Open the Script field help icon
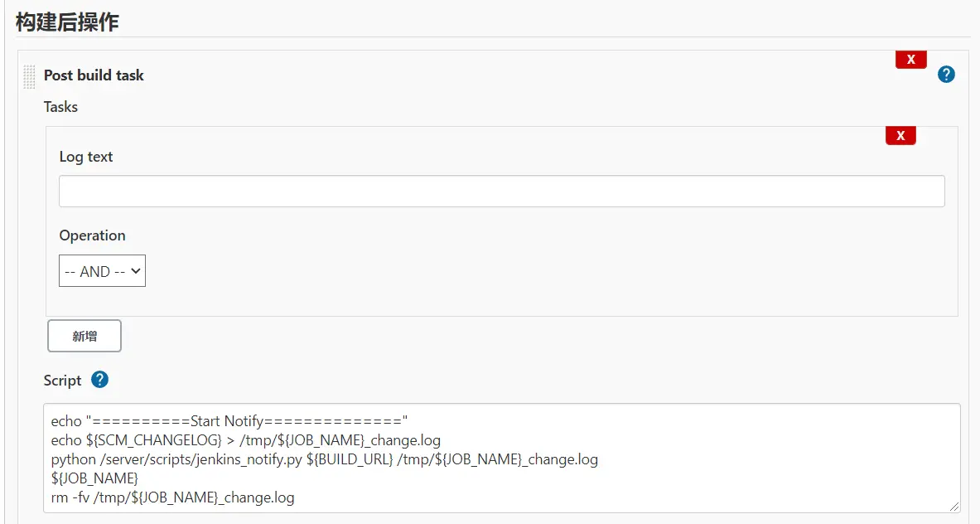The height and width of the screenshot is (524, 980). tap(99, 380)
